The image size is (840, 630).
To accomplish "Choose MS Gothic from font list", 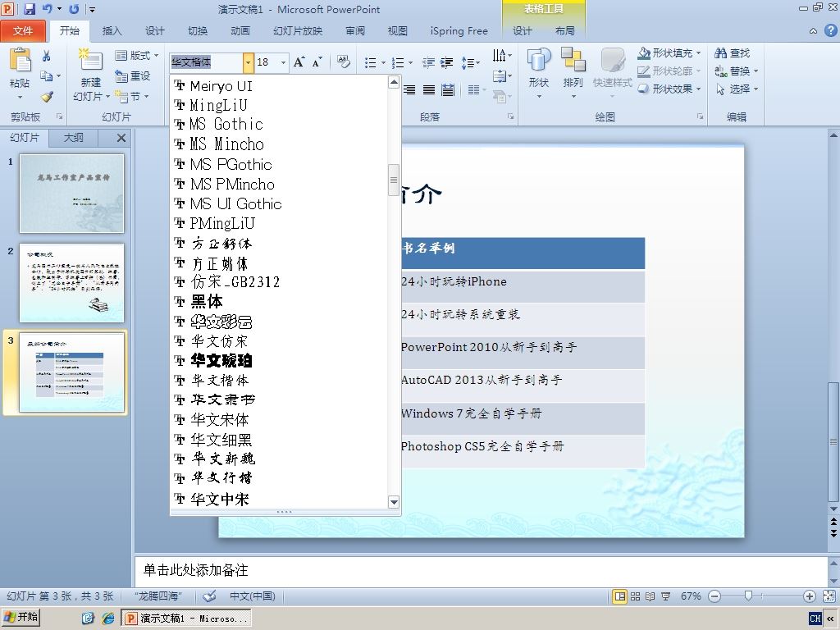I will (279, 125).
